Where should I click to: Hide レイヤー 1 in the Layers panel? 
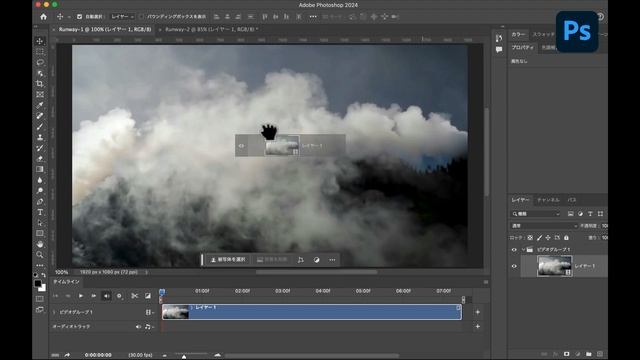[x=514, y=266]
